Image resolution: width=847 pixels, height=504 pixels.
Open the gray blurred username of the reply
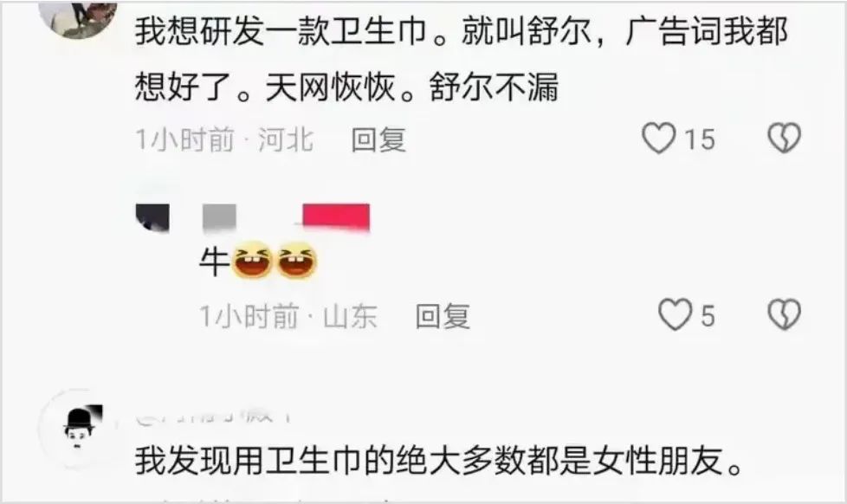(x=219, y=219)
